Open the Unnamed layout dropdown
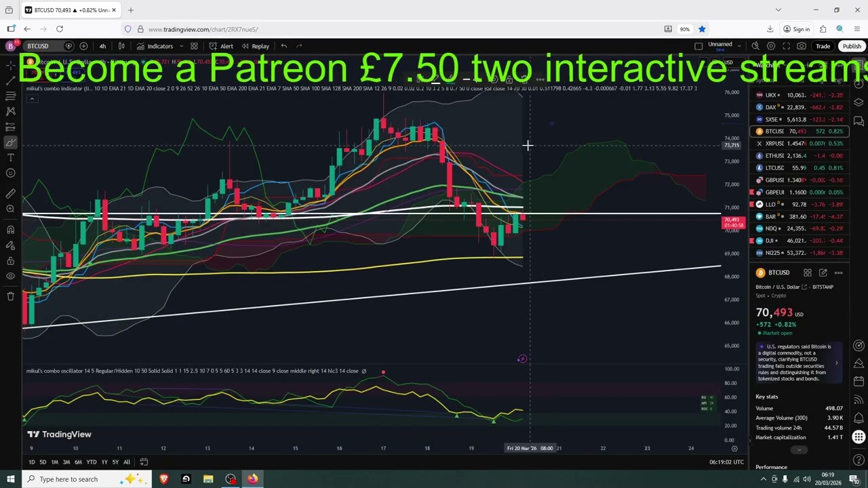This screenshot has height=488, width=868. tap(720, 46)
